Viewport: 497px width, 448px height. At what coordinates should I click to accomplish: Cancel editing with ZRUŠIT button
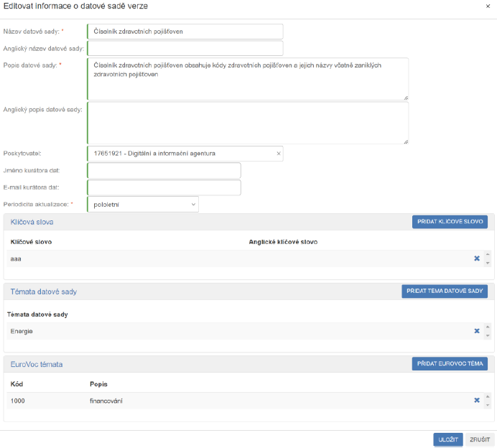point(479,439)
